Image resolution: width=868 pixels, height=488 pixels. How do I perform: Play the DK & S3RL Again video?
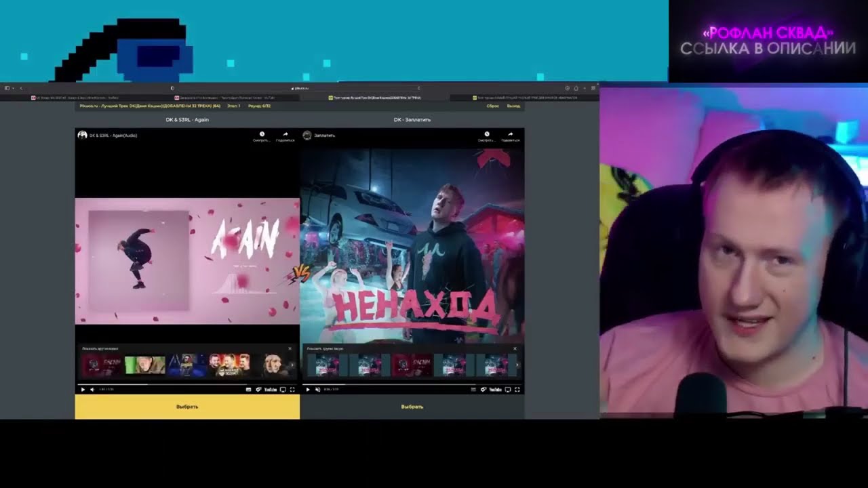tap(83, 390)
